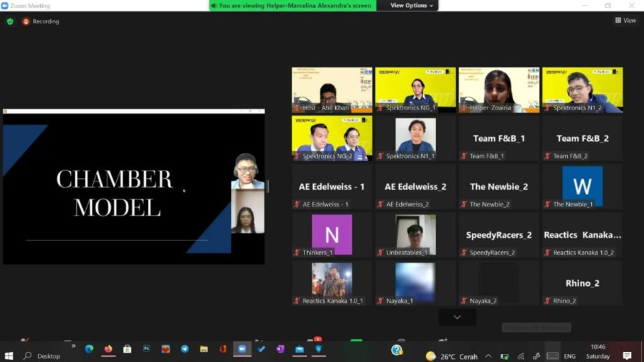Open Microsoft Edge from the taskbar
The image size is (644, 362).
coord(89,349)
